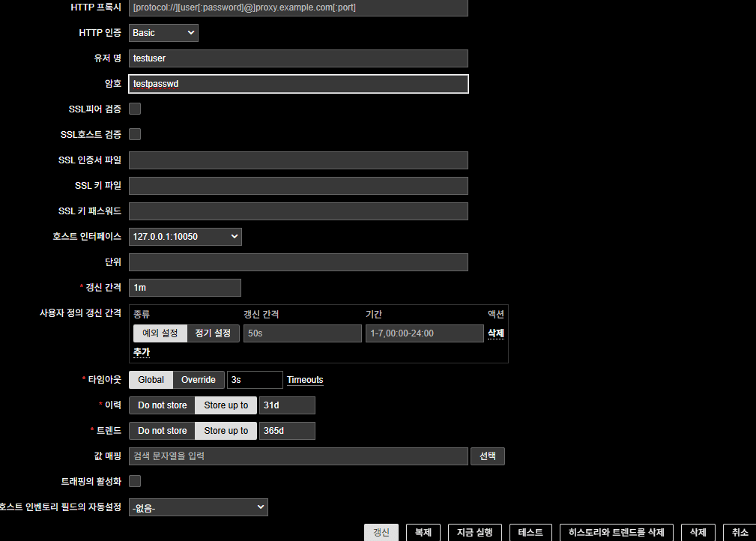
Task: Select the 예외 설정 interval type
Action: pyautogui.click(x=160, y=333)
